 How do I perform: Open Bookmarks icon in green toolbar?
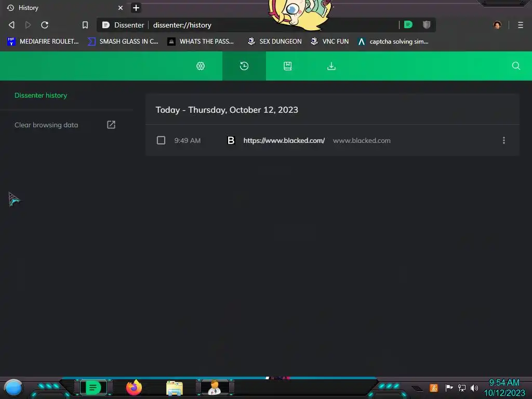pos(288,66)
